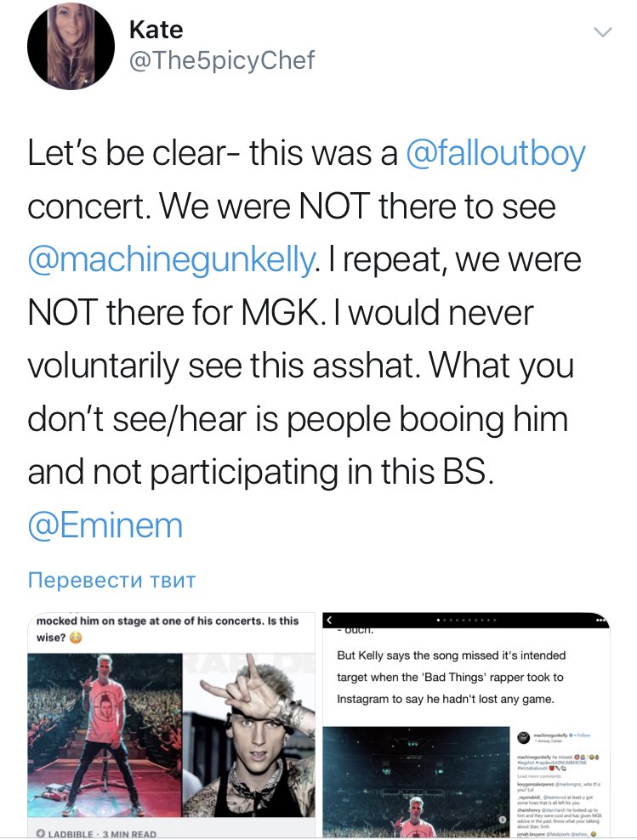Click the headline ending "Is this wise?"
The image size is (637, 840).
tap(162, 630)
